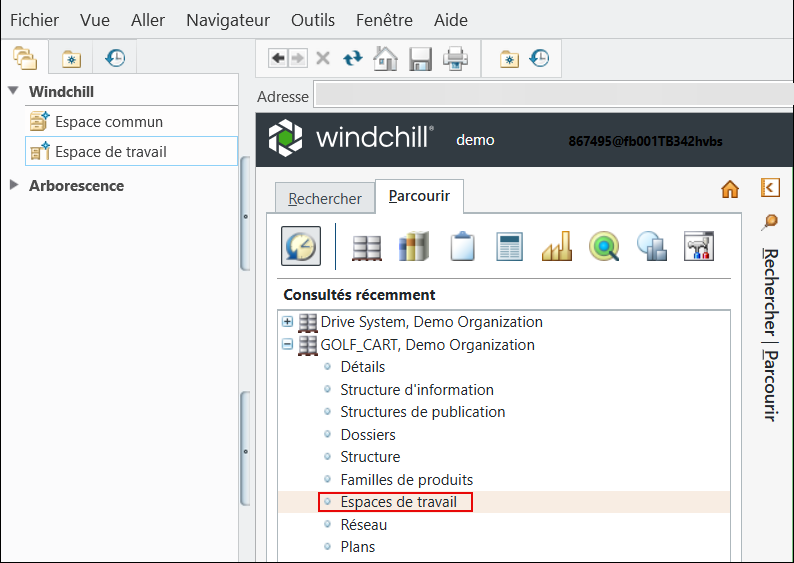Click the Windchill logo
Image resolution: width=794 pixels, height=563 pixels.
pos(351,138)
